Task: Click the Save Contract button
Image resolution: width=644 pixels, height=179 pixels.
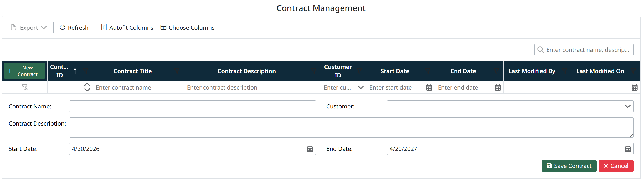Action: (569, 166)
